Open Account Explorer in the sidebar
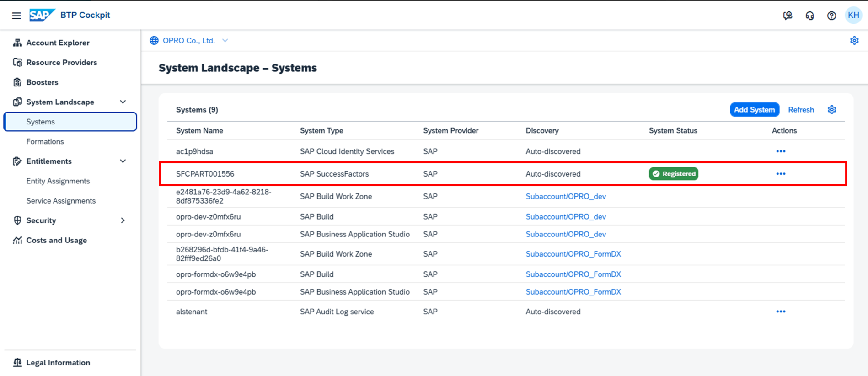868x376 pixels. (58, 43)
